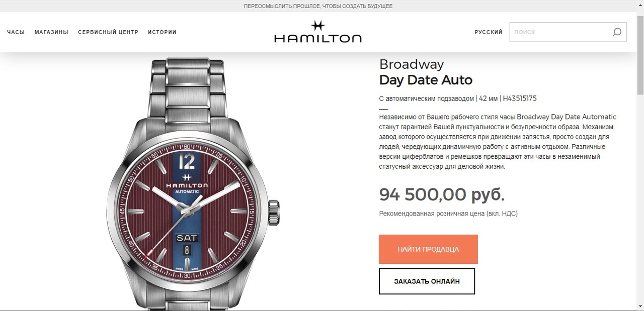Click the top banner slogan text

[318, 6]
